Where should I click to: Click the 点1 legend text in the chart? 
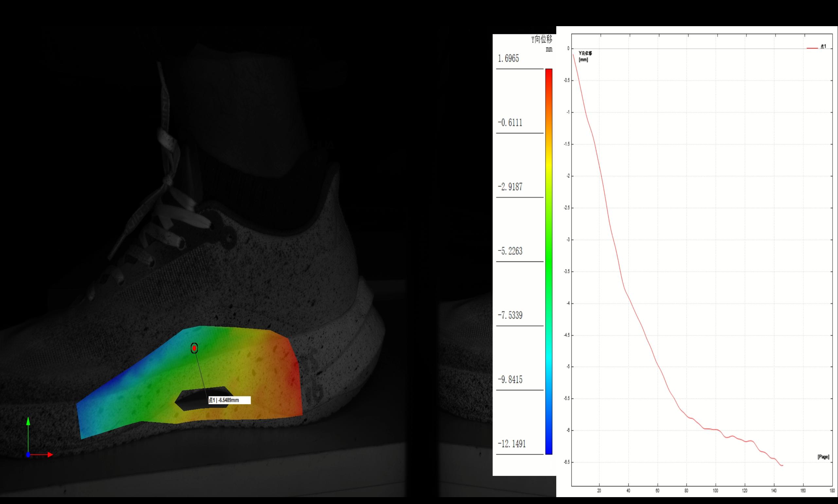click(x=823, y=46)
